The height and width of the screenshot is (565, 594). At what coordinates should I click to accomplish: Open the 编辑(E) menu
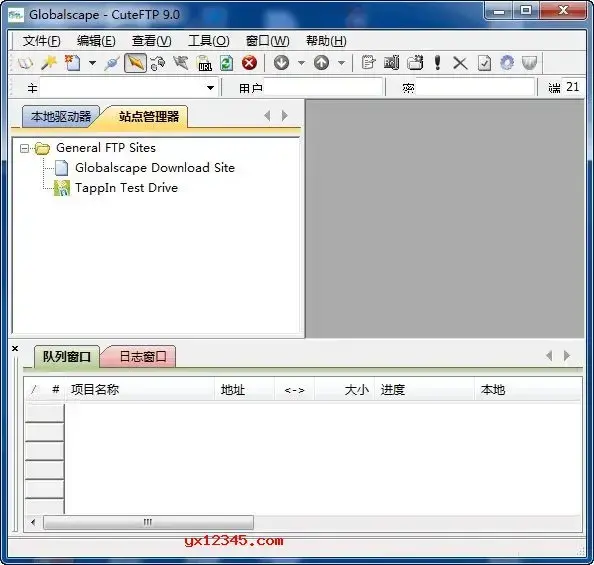[96, 41]
